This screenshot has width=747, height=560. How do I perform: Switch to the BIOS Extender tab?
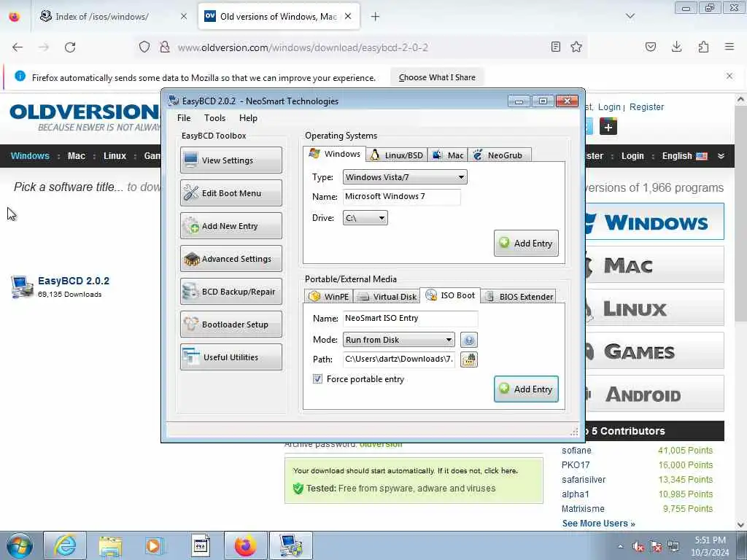pos(519,297)
